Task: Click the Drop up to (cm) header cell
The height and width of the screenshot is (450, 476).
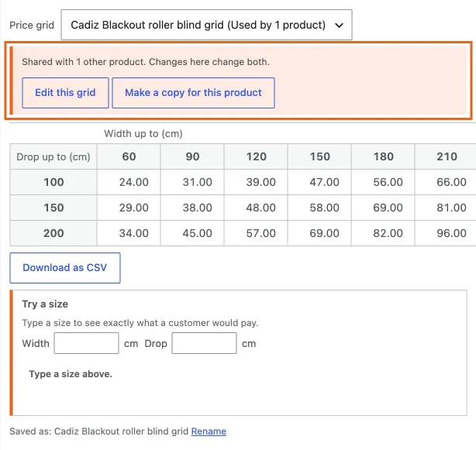Action: coord(53,156)
